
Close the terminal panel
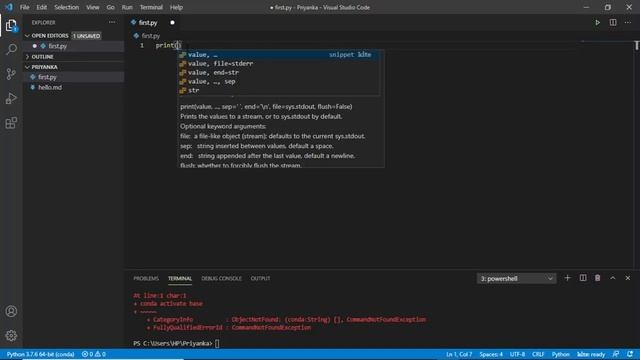pos(628,278)
